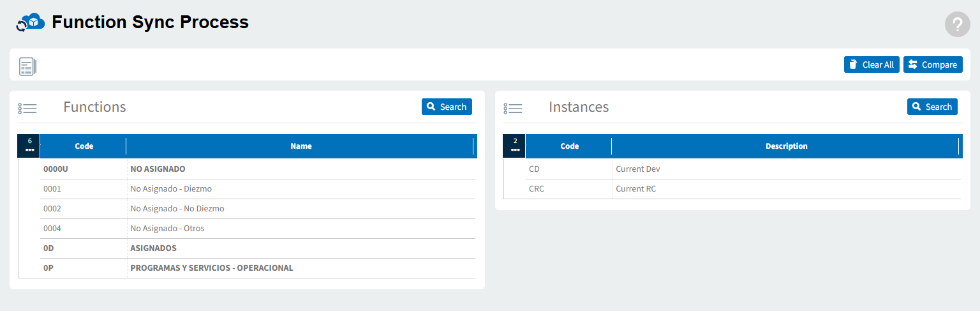Select instance code CRC
This screenshot has width=980, height=311.
tap(537, 189)
